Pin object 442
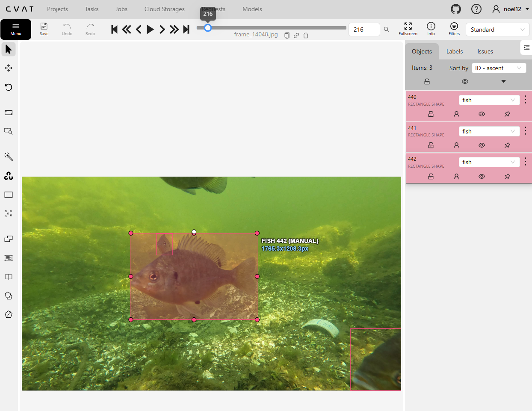 507,177
